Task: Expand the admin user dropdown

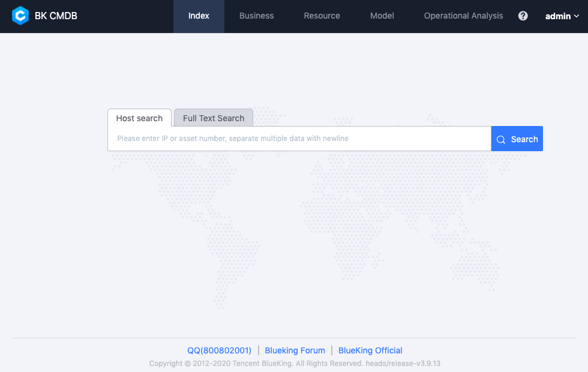Action: (x=558, y=16)
